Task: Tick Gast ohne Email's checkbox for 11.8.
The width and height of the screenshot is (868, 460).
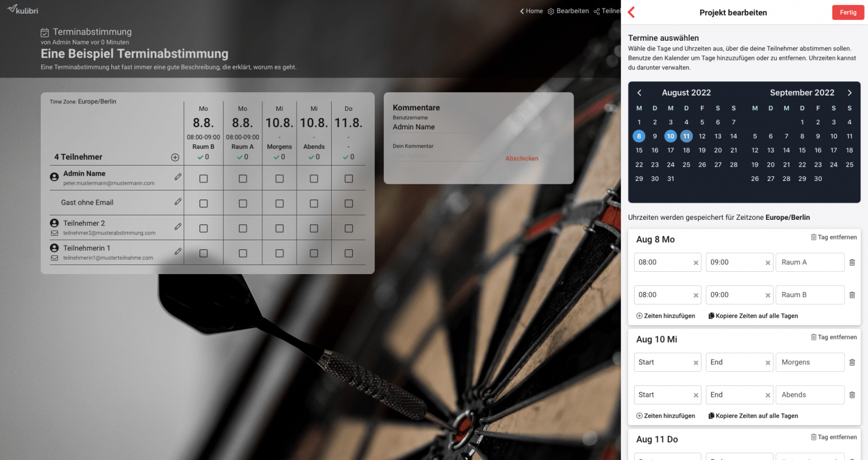Action: 349,203
